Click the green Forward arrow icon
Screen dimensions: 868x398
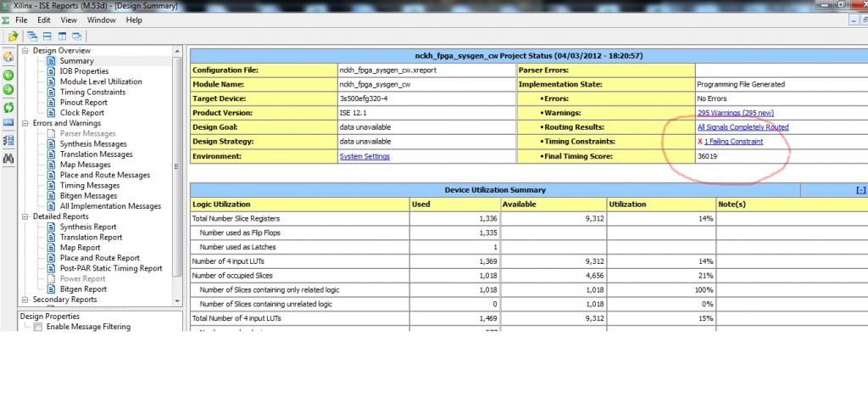tap(8, 90)
